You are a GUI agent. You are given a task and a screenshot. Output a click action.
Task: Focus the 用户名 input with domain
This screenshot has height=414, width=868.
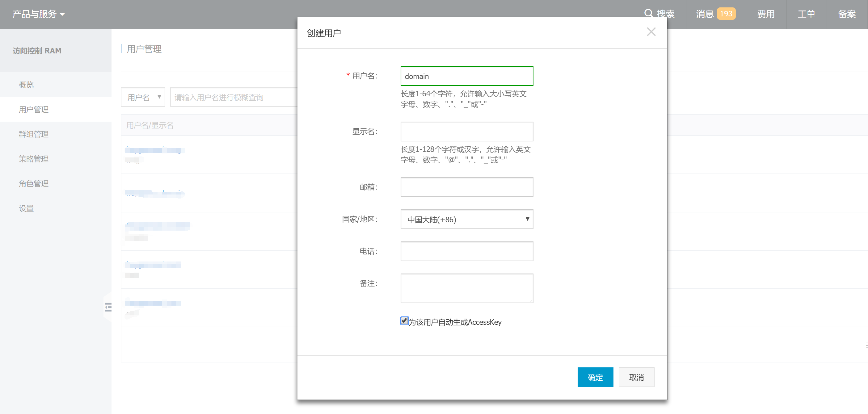pyautogui.click(x=466, y=76)
